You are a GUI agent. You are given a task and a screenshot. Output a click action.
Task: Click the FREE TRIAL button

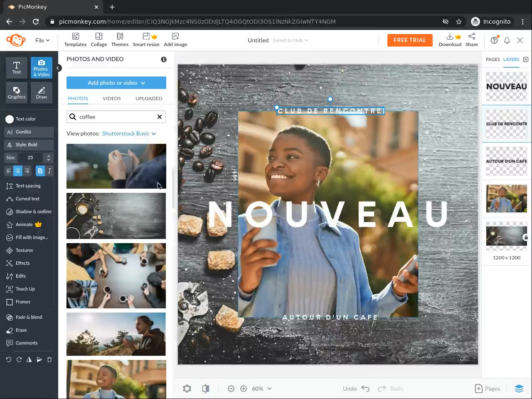click(410, 40)
